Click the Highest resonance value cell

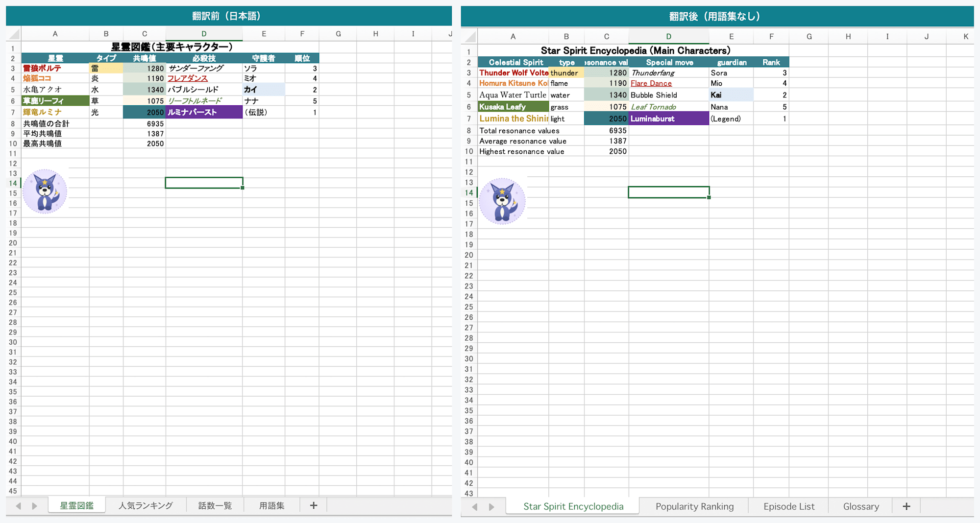pos(513,151)
